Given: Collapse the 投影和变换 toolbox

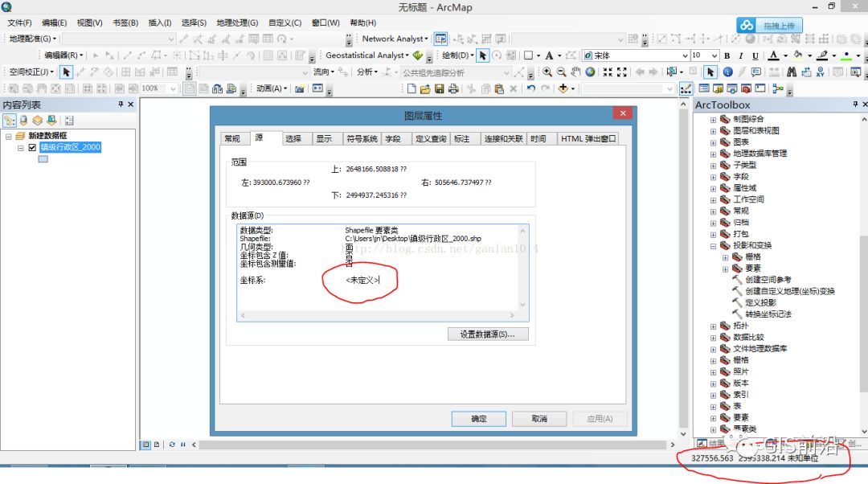Looking at the screenshot, I should pyautogui.click(x=713, y=246).
